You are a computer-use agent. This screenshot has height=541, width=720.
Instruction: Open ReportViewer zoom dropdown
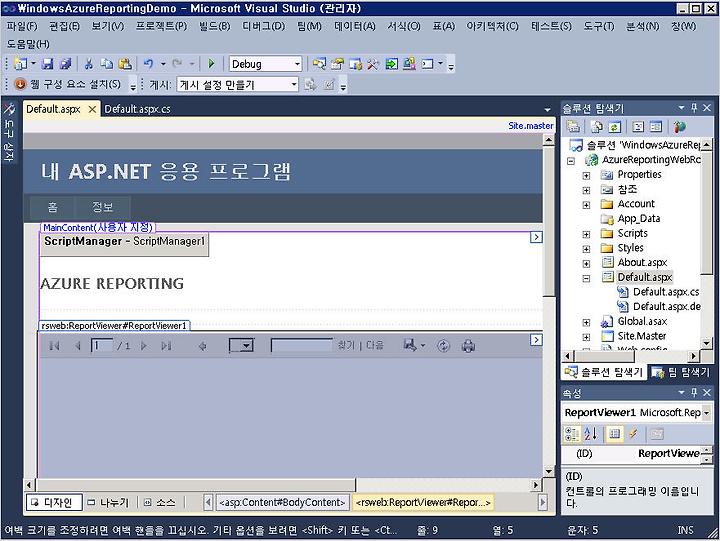(246, 346)
